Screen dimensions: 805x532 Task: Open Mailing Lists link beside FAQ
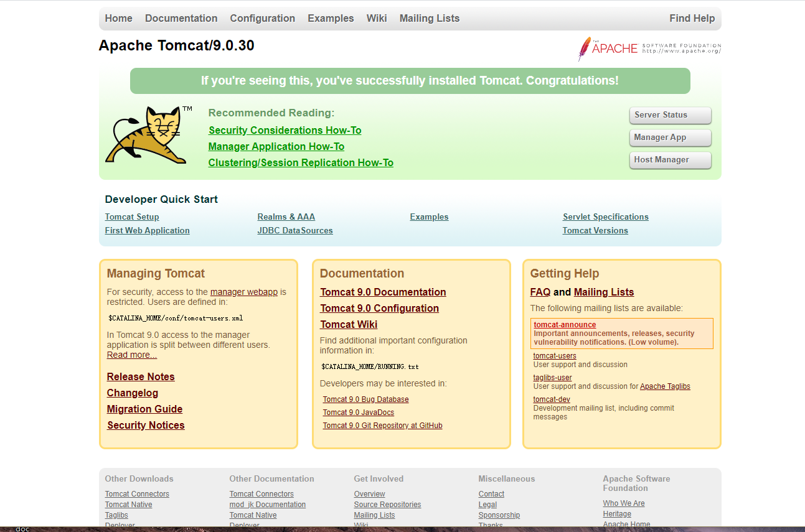[604, 292]
